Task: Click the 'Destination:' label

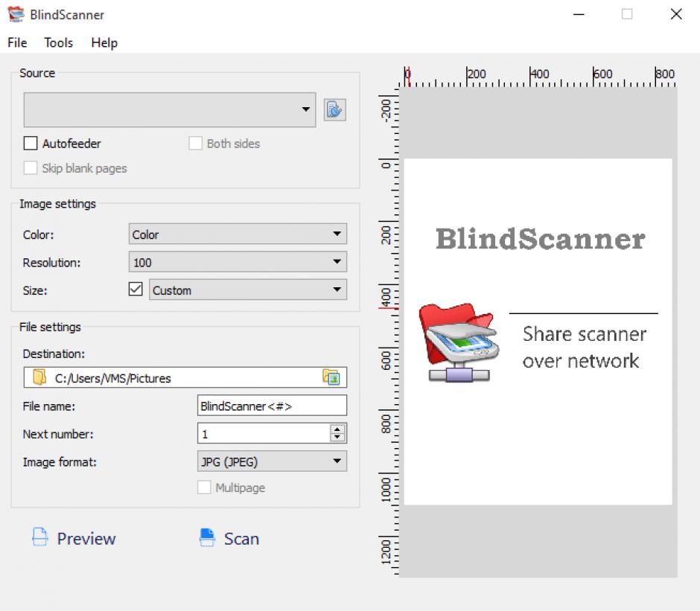Action: click(x=54, y=354)
